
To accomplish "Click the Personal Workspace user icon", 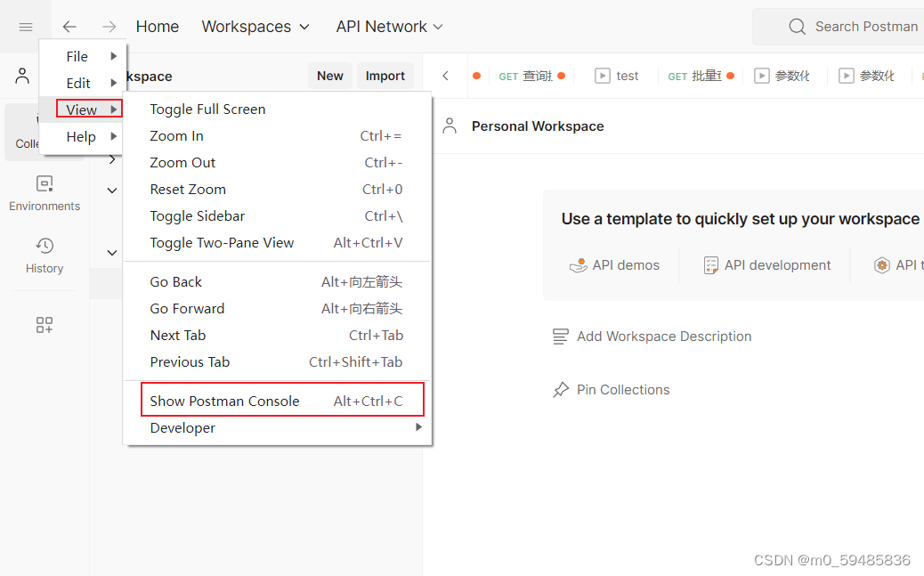I will (450, 126).
